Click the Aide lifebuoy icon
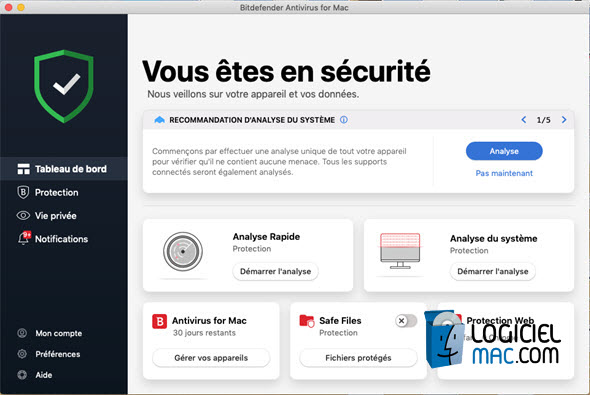Viewport: 590px width, 395px height. [22, 375]
